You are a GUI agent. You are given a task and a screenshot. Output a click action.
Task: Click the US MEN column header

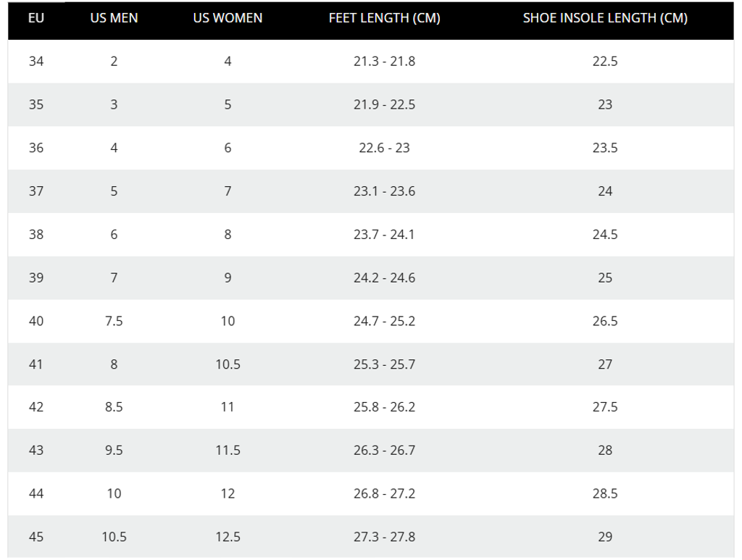coord(114,19)
